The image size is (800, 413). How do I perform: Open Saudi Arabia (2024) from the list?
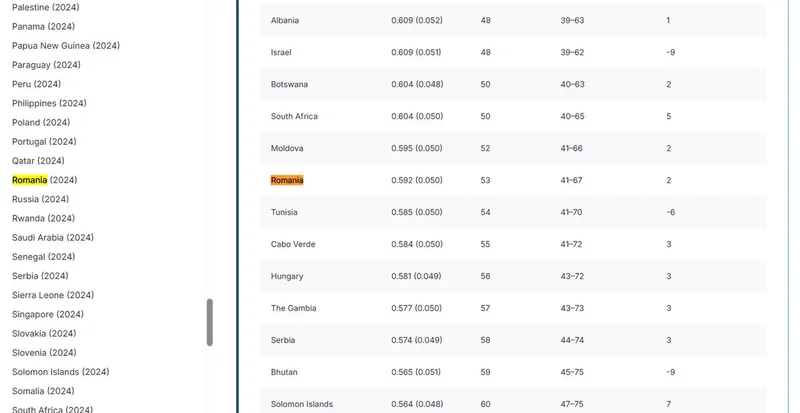53,238
